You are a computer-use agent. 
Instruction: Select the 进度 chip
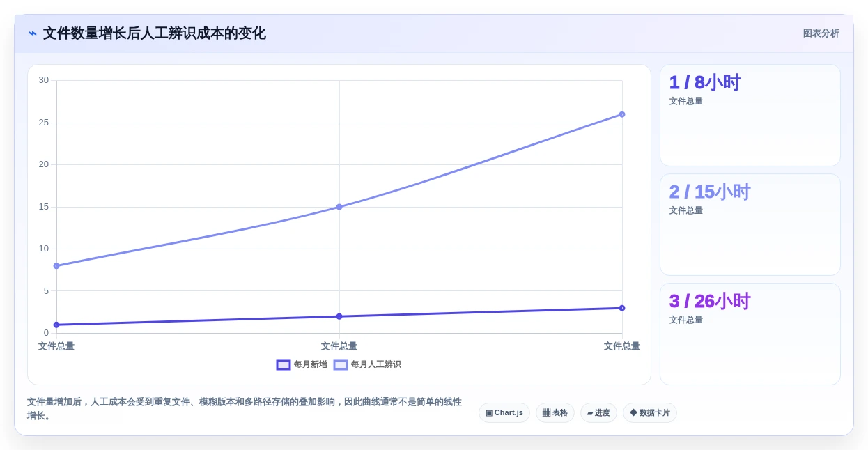(x=598, y=413)
